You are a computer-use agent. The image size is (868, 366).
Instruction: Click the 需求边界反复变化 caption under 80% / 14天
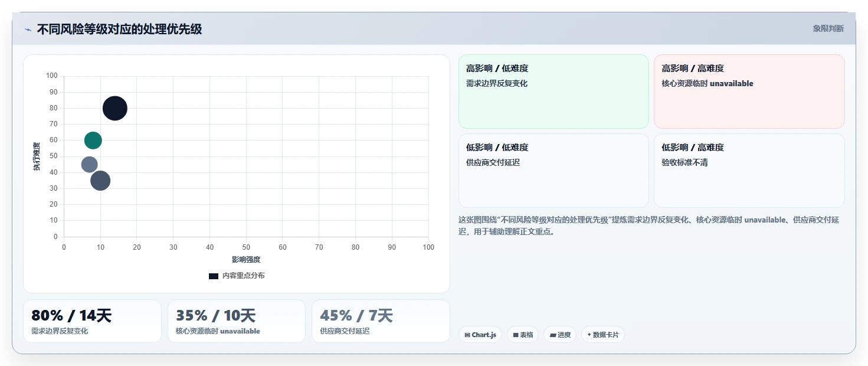click(x=60, y=331)
